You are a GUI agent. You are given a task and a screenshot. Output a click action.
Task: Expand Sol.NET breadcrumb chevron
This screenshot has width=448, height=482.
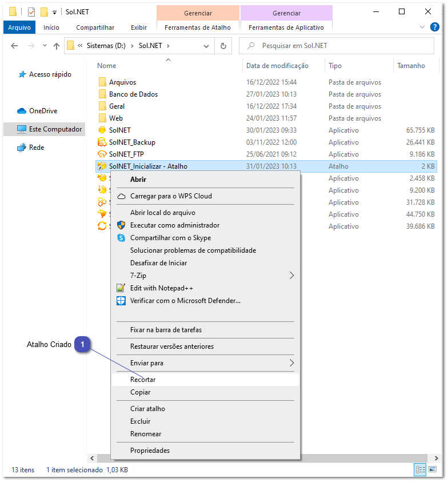tap(168, 46)
